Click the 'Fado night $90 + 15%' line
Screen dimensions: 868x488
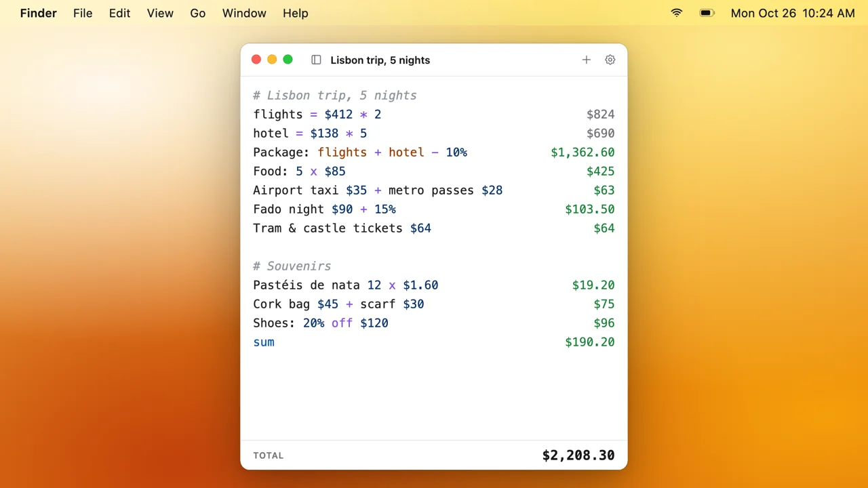pyautogui.click(x=324, y=209)
